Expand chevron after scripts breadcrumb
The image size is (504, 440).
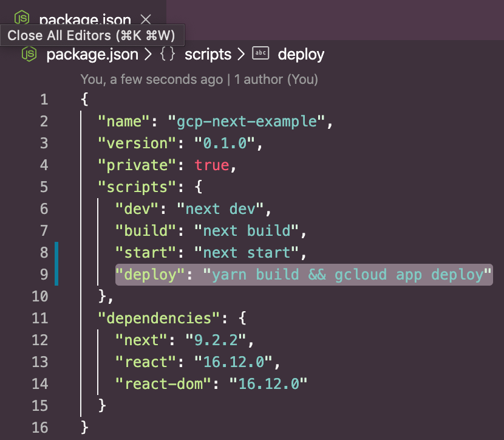241,54
